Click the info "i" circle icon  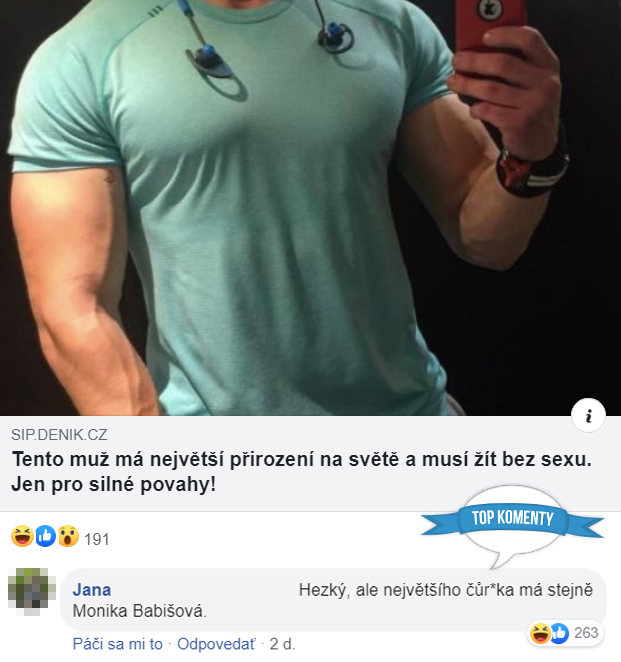coord(588,415)
